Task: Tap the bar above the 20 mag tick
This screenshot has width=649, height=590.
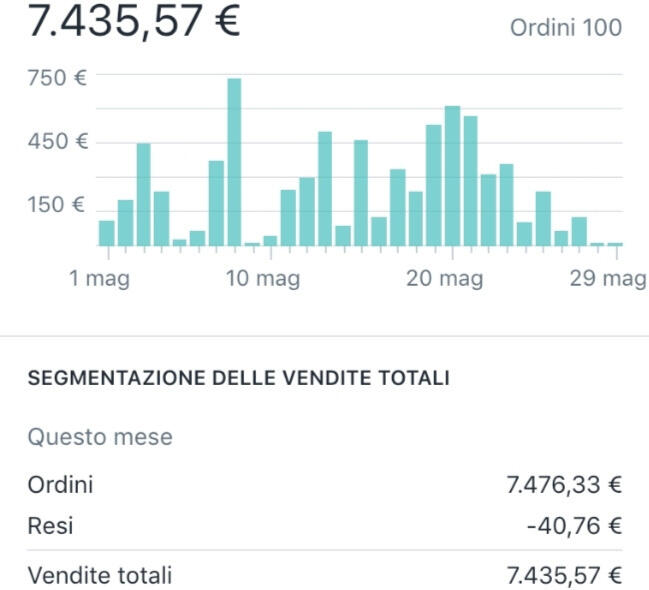Action: coord(452,176)
